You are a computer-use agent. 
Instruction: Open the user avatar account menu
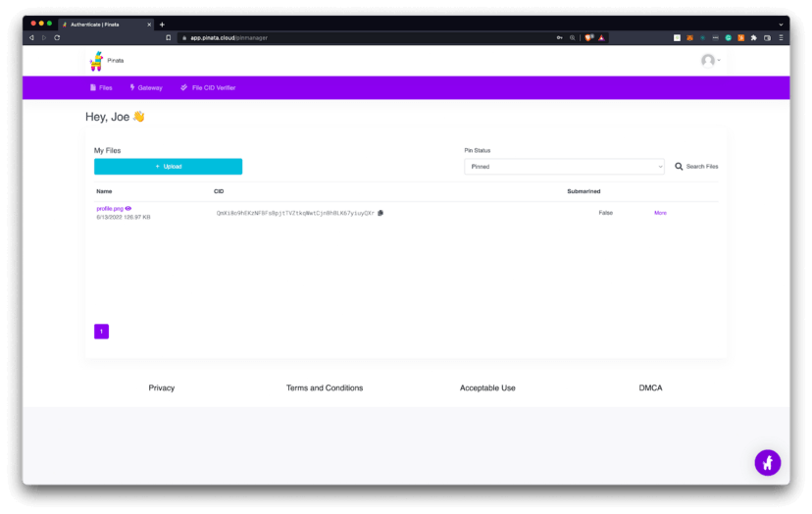(710, 61)
